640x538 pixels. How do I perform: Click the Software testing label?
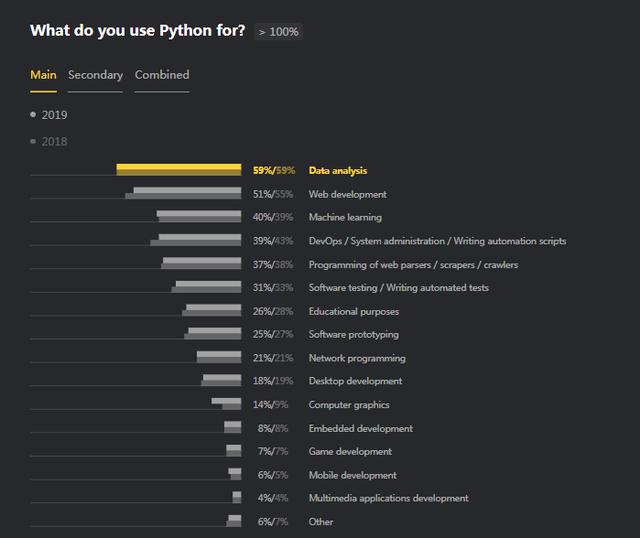point(398,288)
